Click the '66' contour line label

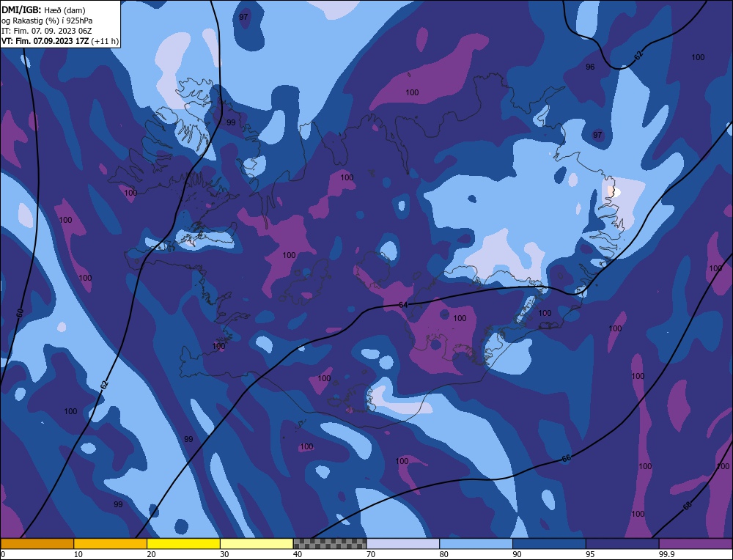tap(566, 459)
